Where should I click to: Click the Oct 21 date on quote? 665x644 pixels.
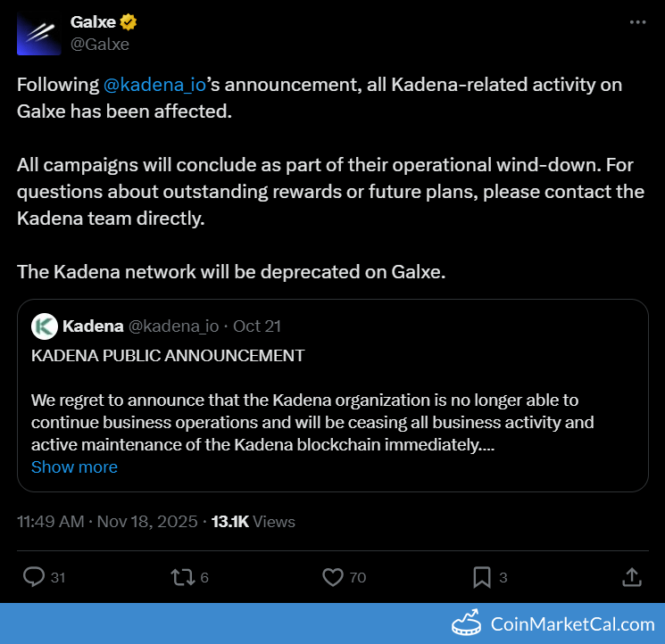pos(257,326)
